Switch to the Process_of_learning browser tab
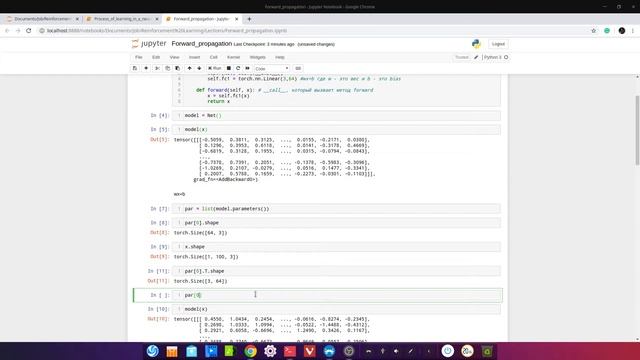Image resolution: width=640 pixels, height=360 pixels. pos(122,19)
